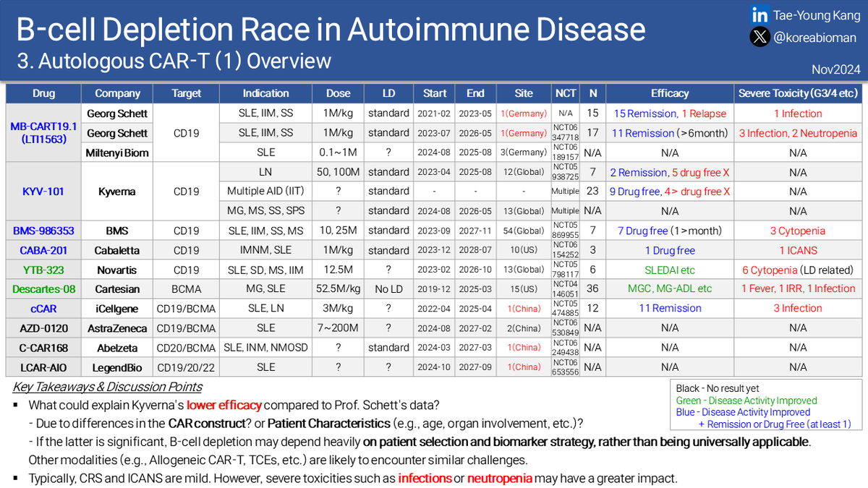Click the SLE, INM, NMOSD indication cell

[265, 348]
